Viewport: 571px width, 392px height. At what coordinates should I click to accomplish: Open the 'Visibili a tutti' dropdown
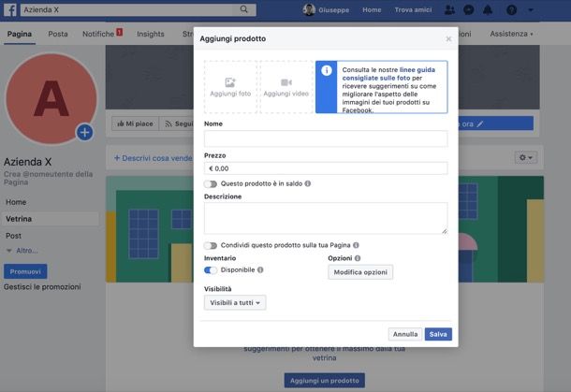pos(235,302)
